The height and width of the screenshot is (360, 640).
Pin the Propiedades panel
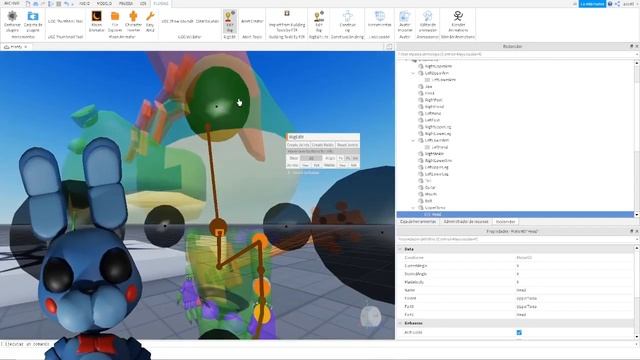click(x=631, y=231)
